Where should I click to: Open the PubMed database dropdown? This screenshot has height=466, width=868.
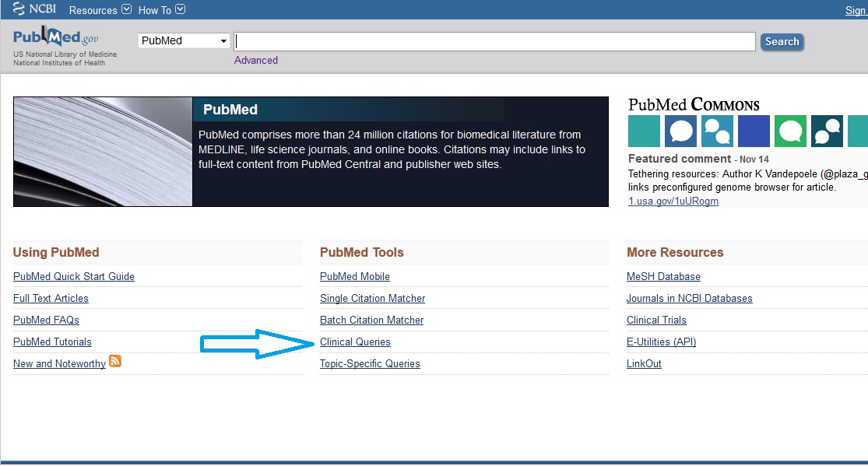(184, 40)
